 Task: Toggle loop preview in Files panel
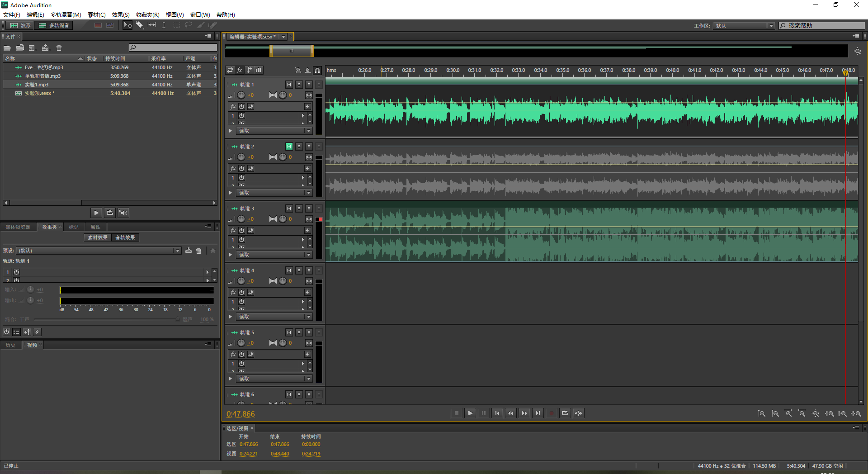[x=110, y=213]
